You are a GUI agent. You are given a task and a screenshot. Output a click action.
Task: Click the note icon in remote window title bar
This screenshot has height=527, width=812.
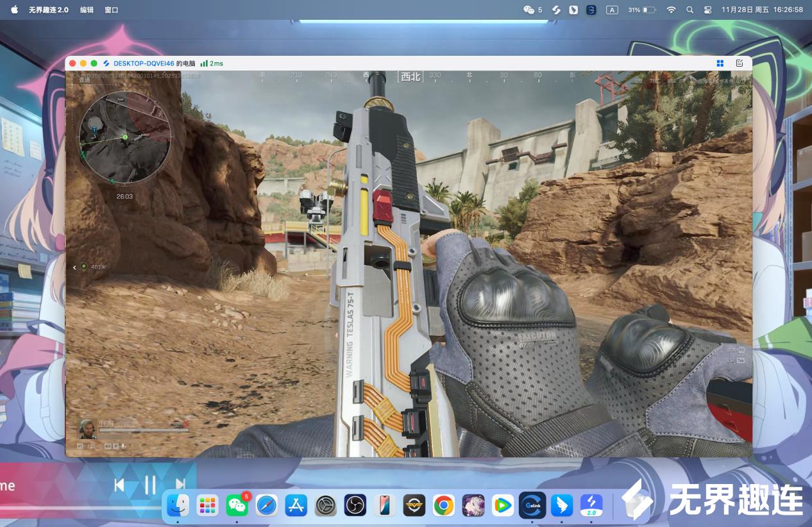pos(740,63)
